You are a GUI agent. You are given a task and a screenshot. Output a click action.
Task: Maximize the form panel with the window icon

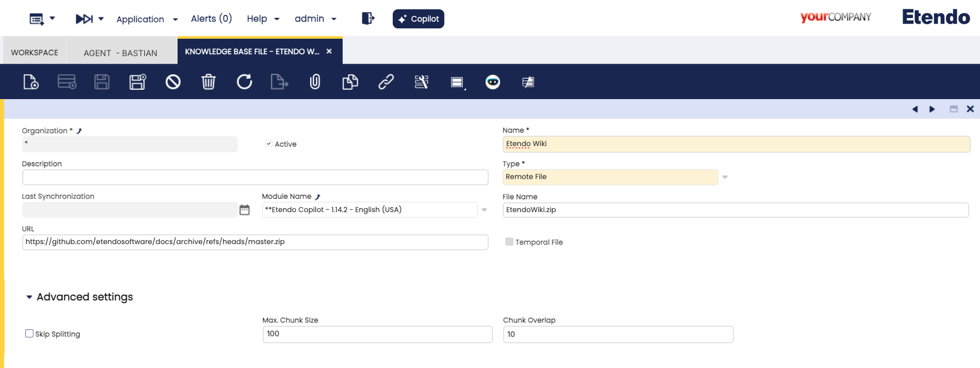click(x=954, y=109)
